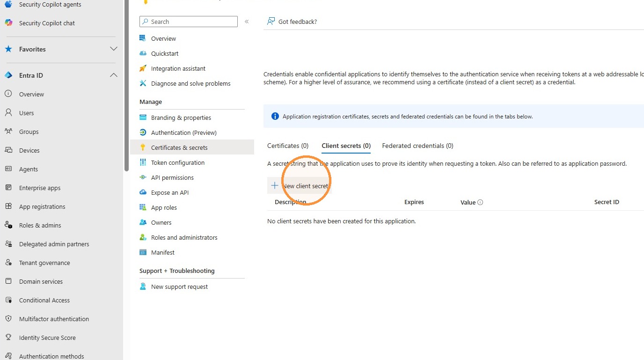Switch to the Certificates (0) tab
This screenshot has height=360, width=644.
tap(288, 146)
